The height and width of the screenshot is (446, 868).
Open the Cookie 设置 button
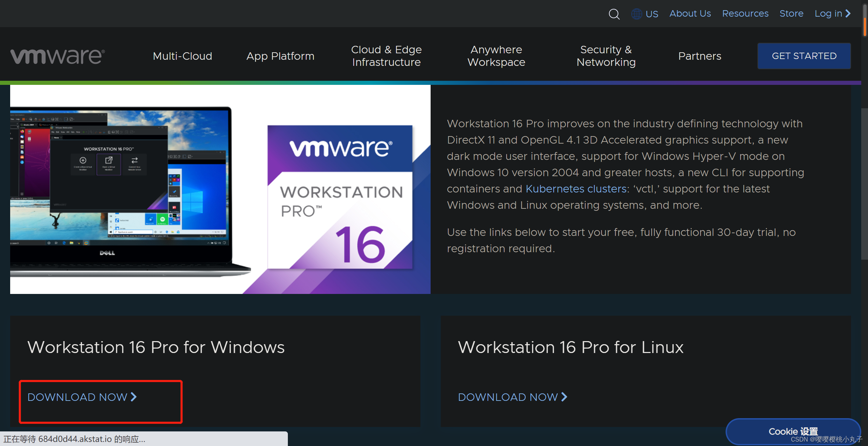click(793, 431)
